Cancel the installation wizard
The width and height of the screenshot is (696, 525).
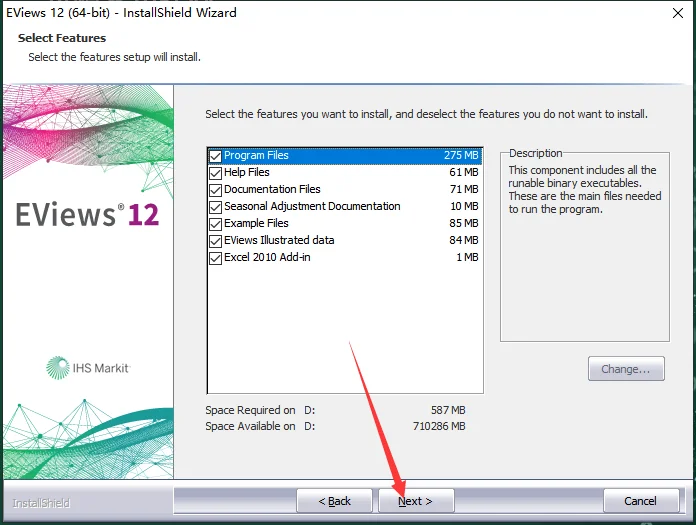tap(640, 501)
